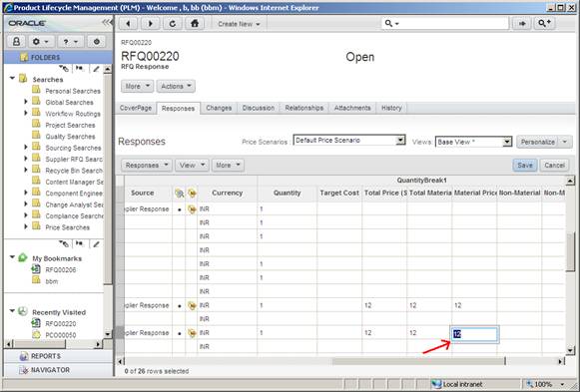
Task: Switch to the History tab
Action: 391,108
